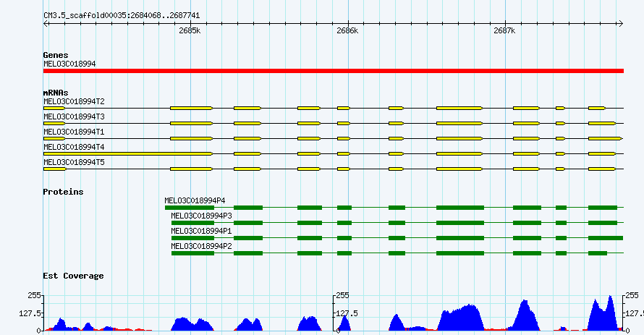644x335 pixels.
Task: Click the MELO3C018994 gene name label
Action: pyautogui.click(x=69, y=64)
